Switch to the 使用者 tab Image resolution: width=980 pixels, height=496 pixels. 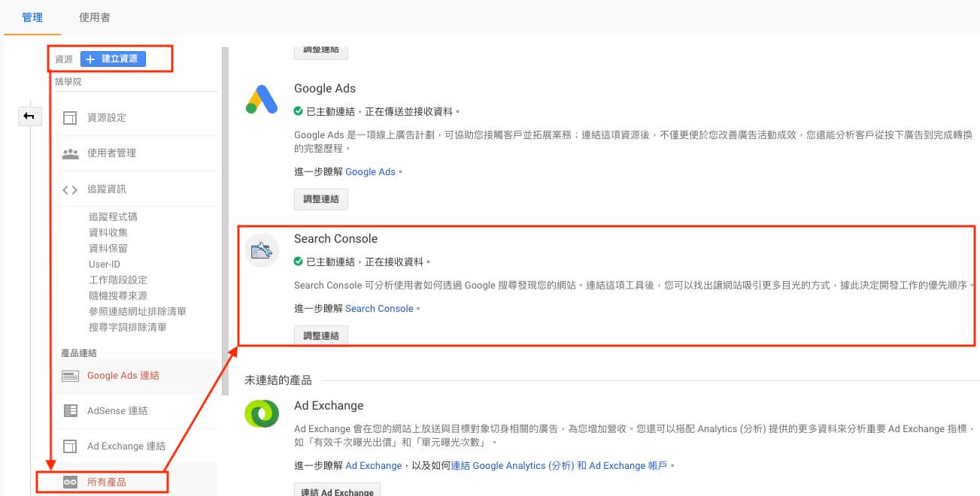coord(94,17)
